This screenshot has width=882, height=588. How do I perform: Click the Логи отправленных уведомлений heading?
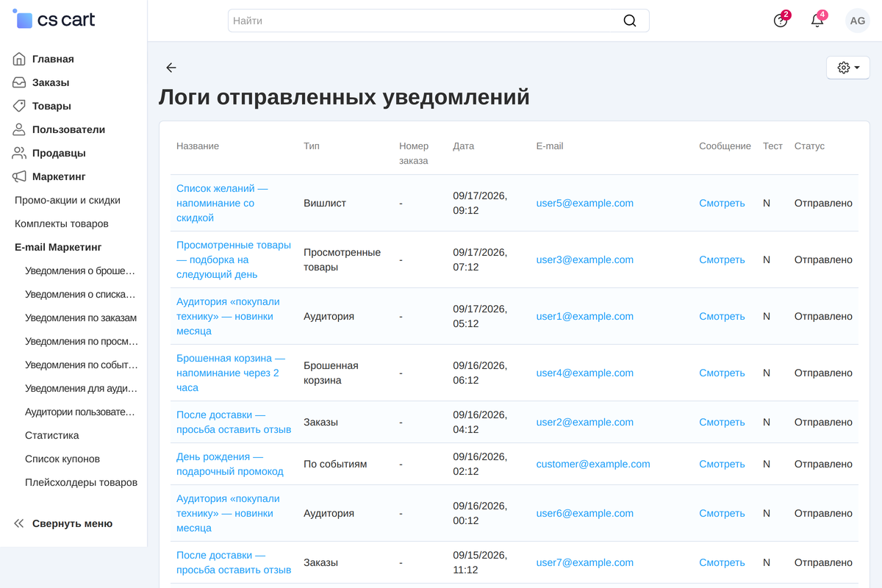coord(344,97)
